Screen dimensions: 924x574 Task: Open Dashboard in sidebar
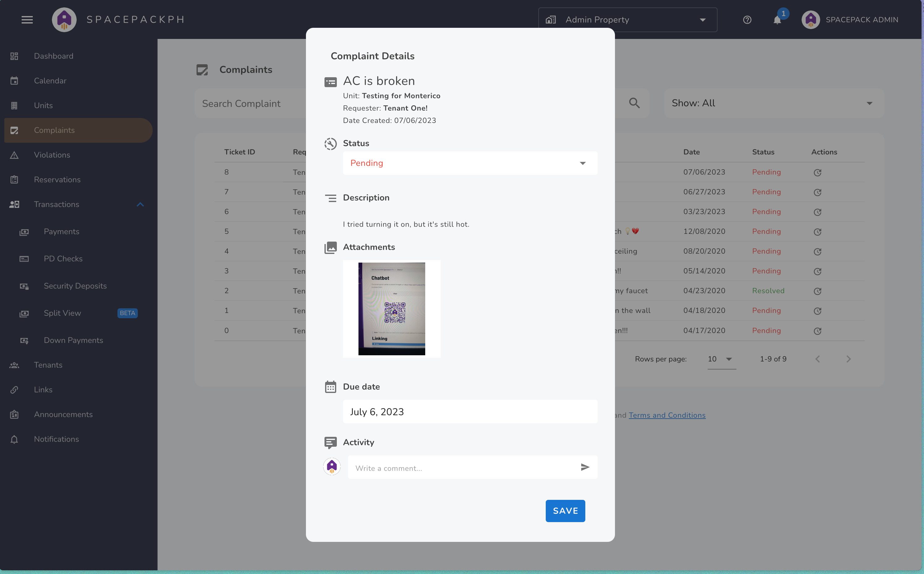coord(78,56)
